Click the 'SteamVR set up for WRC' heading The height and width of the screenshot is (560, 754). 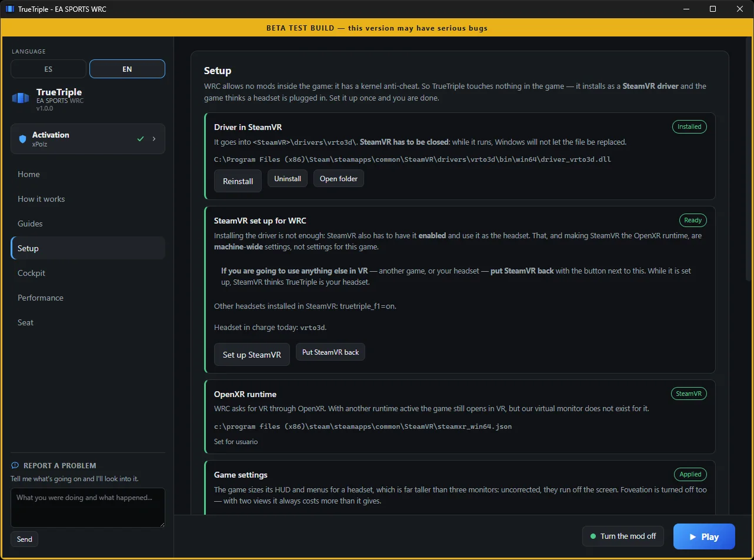pyautogui.click(x=260, y=221)
